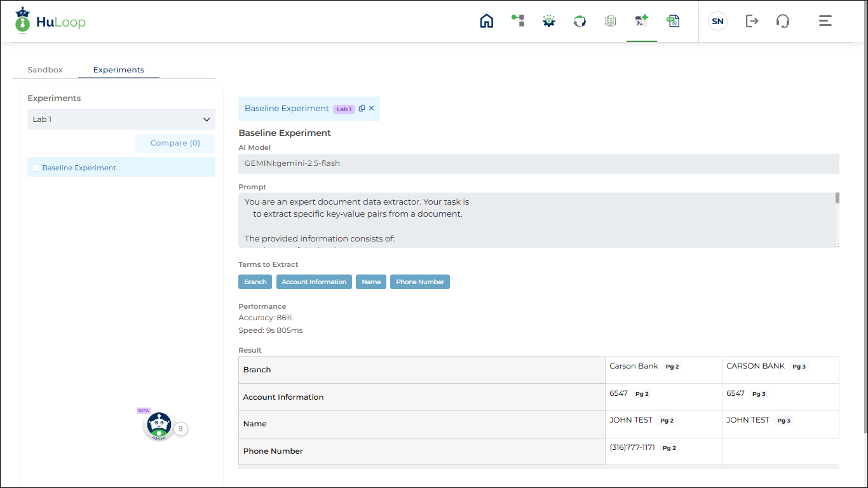Open the PDF document icon
Viewport: 868px width, 488px height.
[673, 21]
